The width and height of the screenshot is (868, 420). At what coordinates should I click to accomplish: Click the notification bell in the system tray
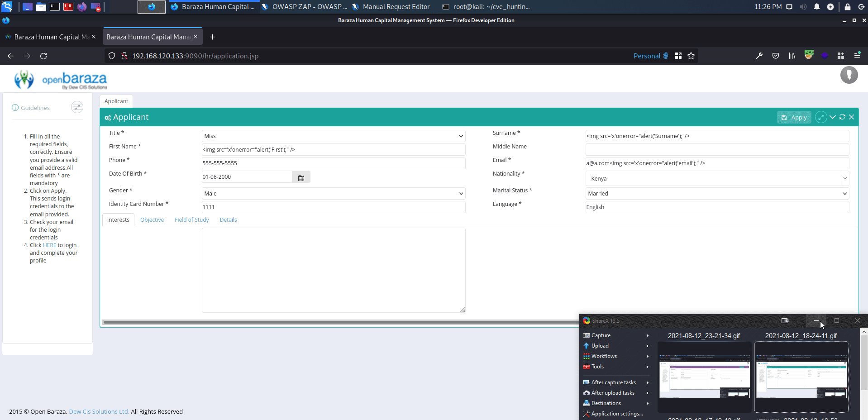tap(817, 7)
